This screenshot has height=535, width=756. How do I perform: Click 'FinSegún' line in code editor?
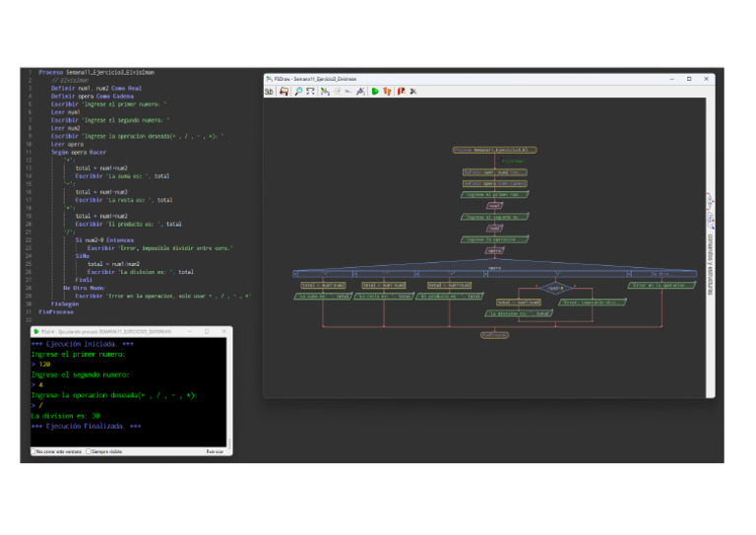65,303
